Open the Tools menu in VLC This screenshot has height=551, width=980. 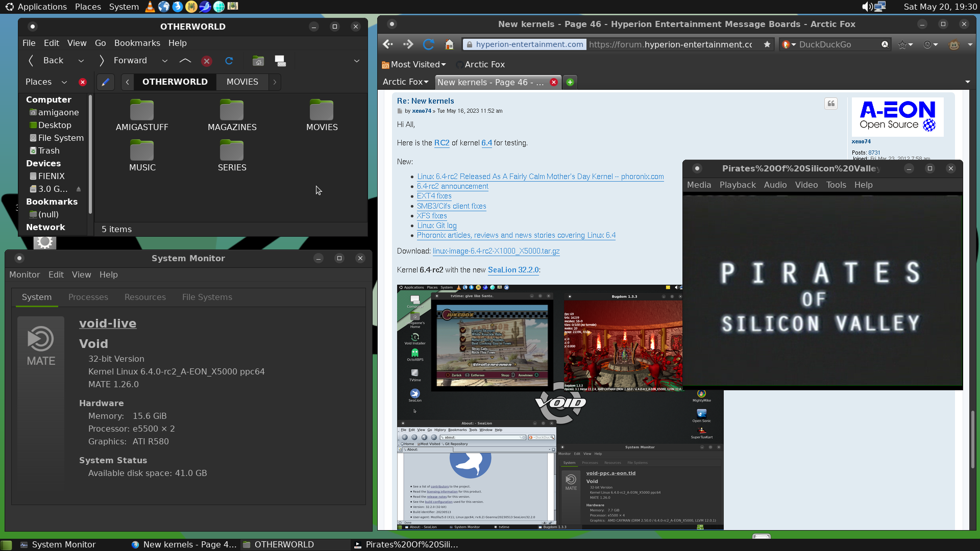[836, 185]
